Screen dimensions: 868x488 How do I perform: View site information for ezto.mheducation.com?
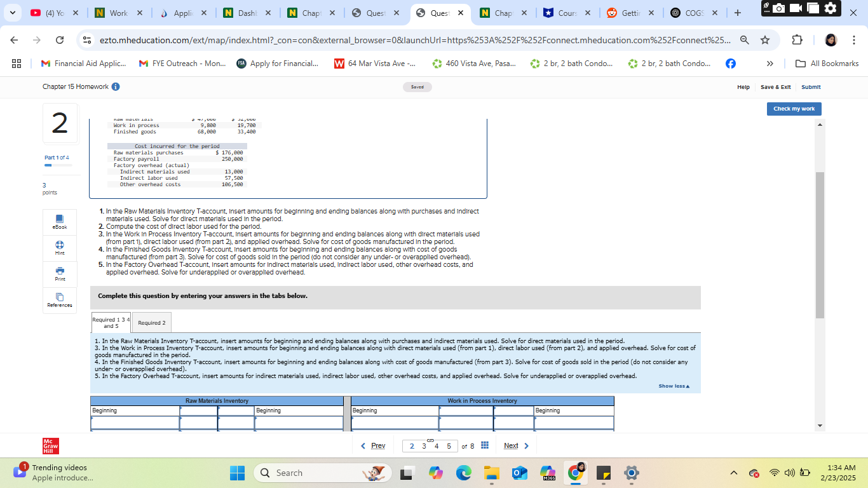(x=88, y=40)
